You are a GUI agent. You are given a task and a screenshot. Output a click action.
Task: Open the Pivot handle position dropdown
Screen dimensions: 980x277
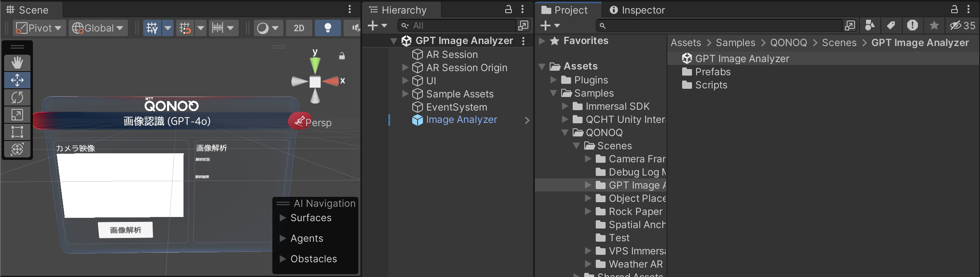tap(39, 28)
